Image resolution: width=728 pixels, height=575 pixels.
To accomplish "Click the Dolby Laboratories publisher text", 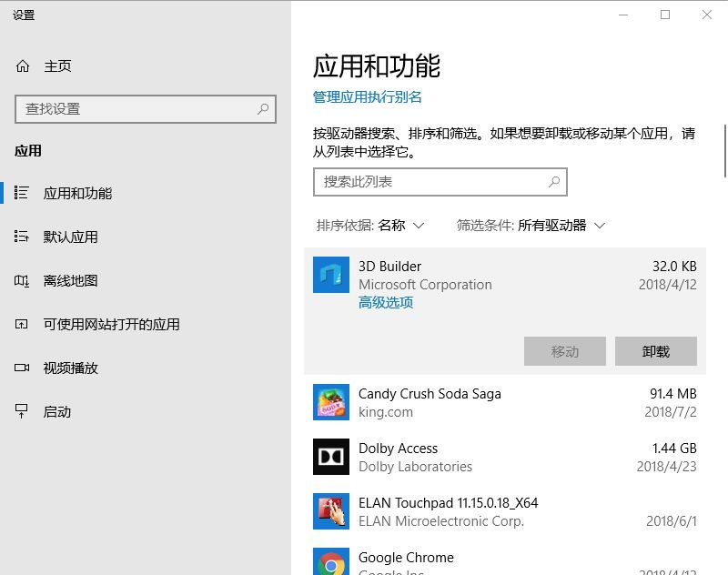I will 416,467.
